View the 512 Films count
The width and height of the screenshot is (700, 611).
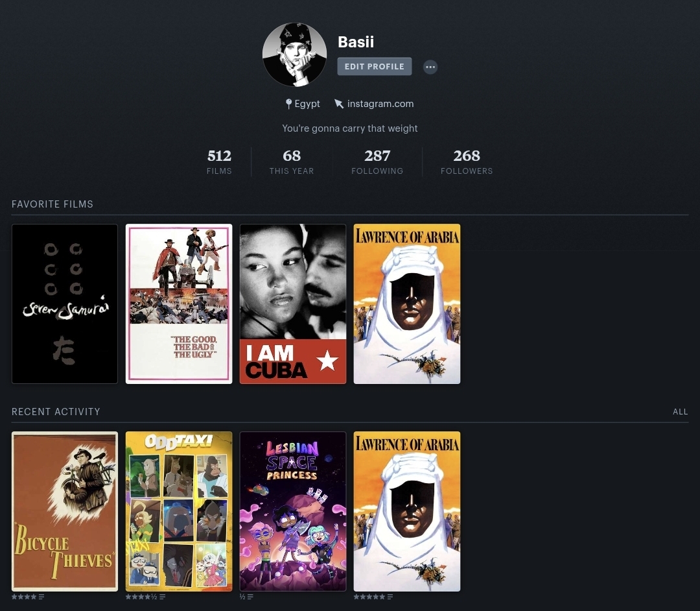click(x=219, y=162)
